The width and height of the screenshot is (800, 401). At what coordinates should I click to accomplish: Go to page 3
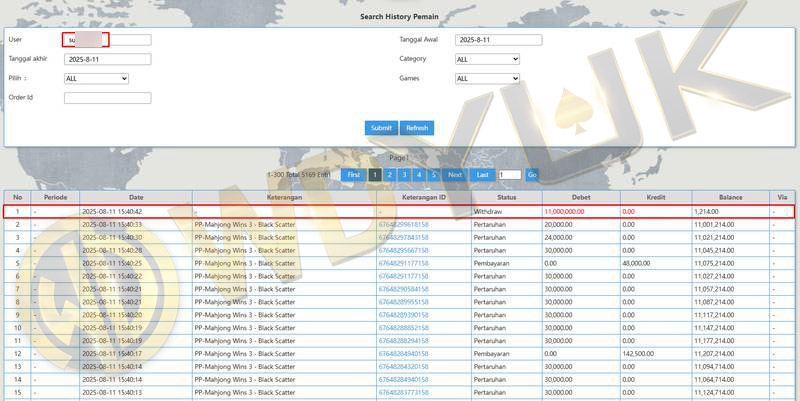405,174
